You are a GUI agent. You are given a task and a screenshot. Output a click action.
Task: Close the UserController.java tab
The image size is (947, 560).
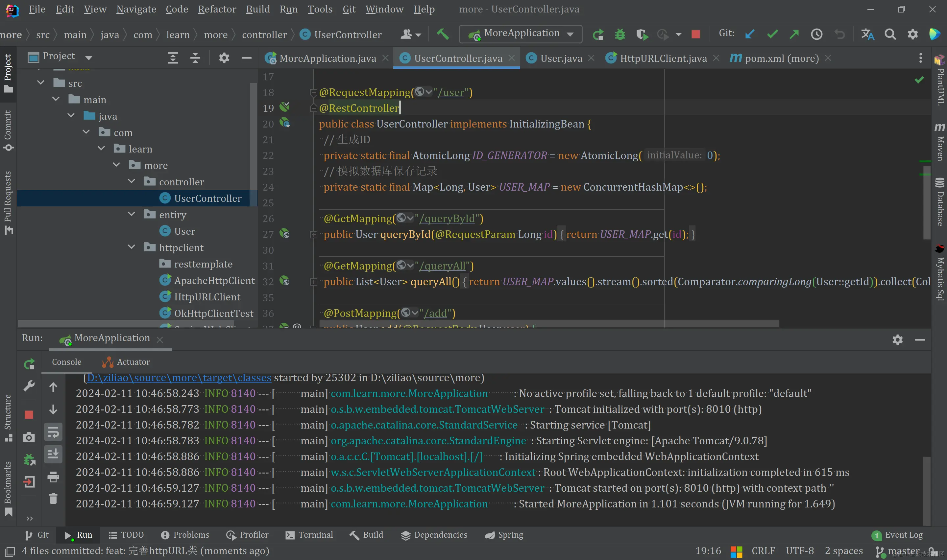(511, 58)
